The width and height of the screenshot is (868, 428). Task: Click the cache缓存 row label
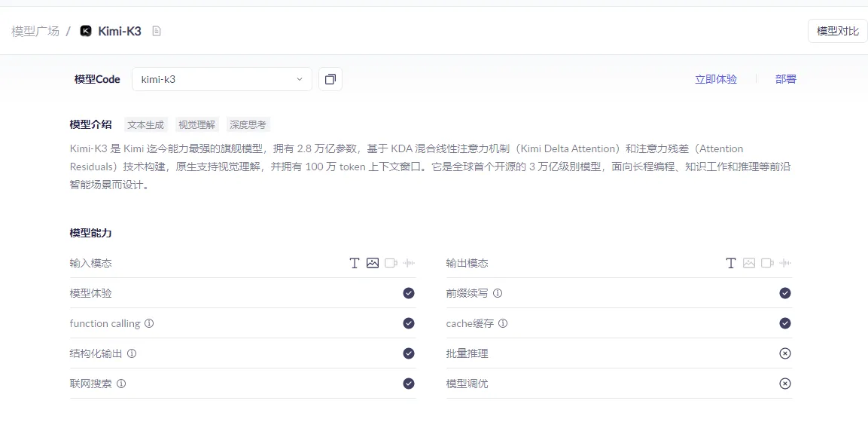pyautogui.click(x=470, y=323)
